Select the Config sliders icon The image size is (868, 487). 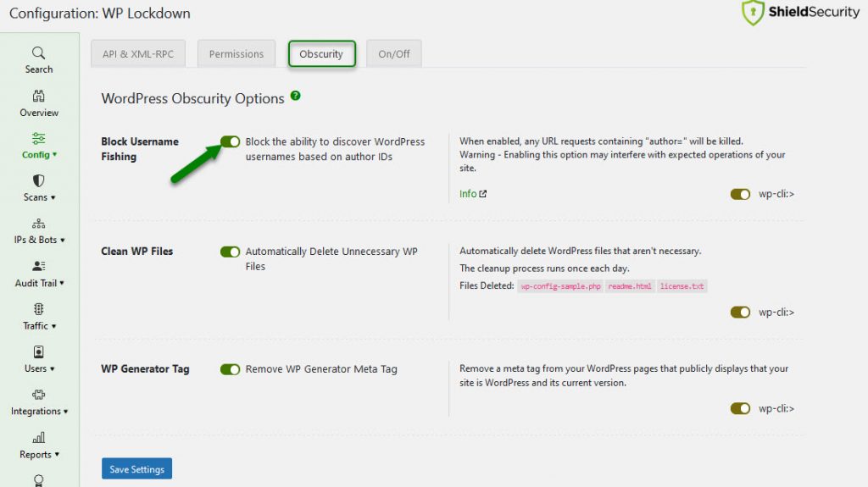(x=38, y=138)
